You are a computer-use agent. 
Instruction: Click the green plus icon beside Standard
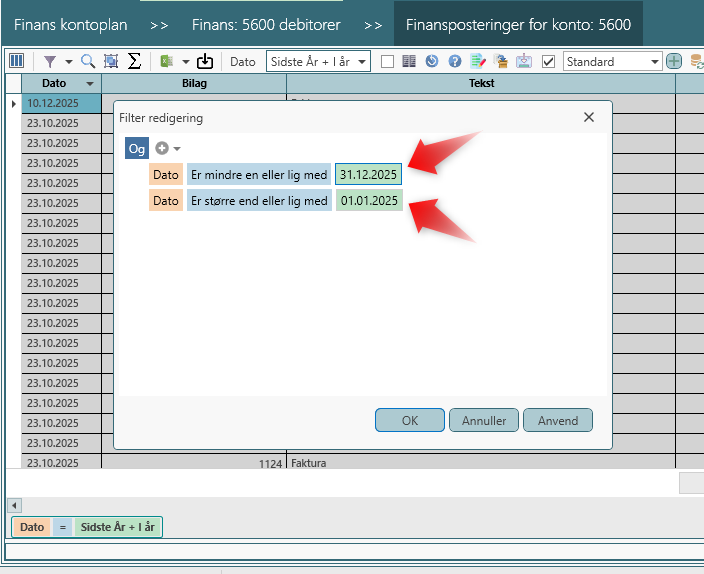coord(674,61)
